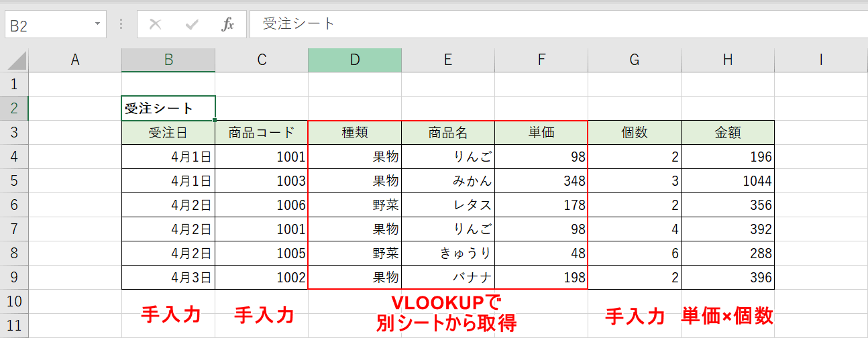Image resolution: width=868 pixels, height=338 pixels.
Task: Click the 単価 header cell
Action: pyautogui.click(x=541, y=133)
